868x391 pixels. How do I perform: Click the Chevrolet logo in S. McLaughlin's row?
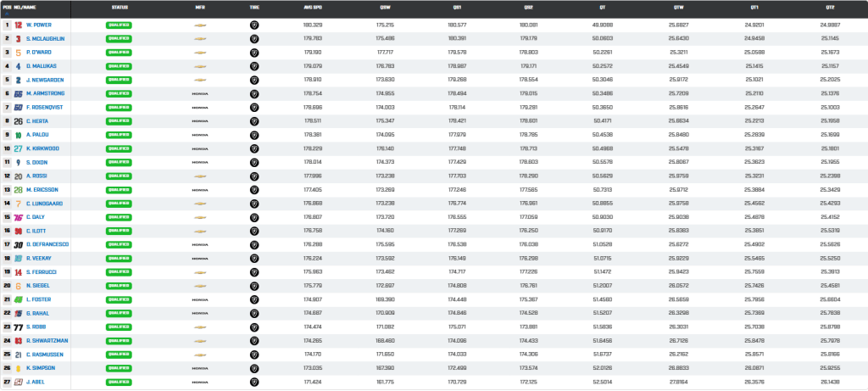point(200,39)
